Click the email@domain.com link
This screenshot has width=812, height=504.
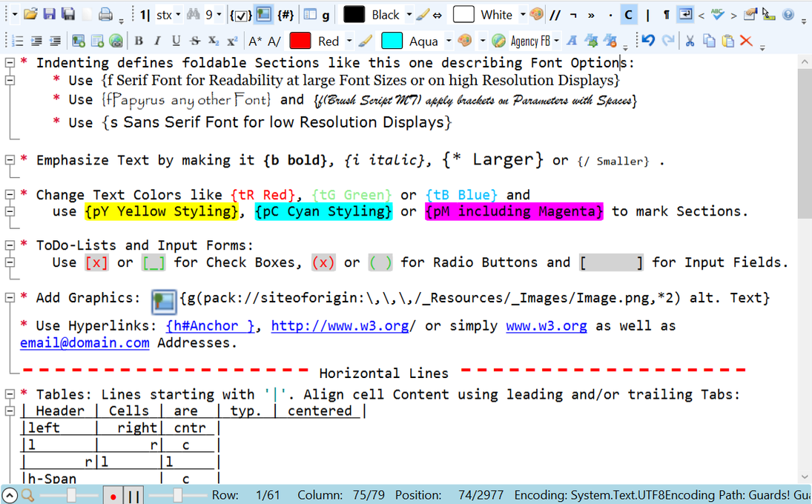(85, 343)
